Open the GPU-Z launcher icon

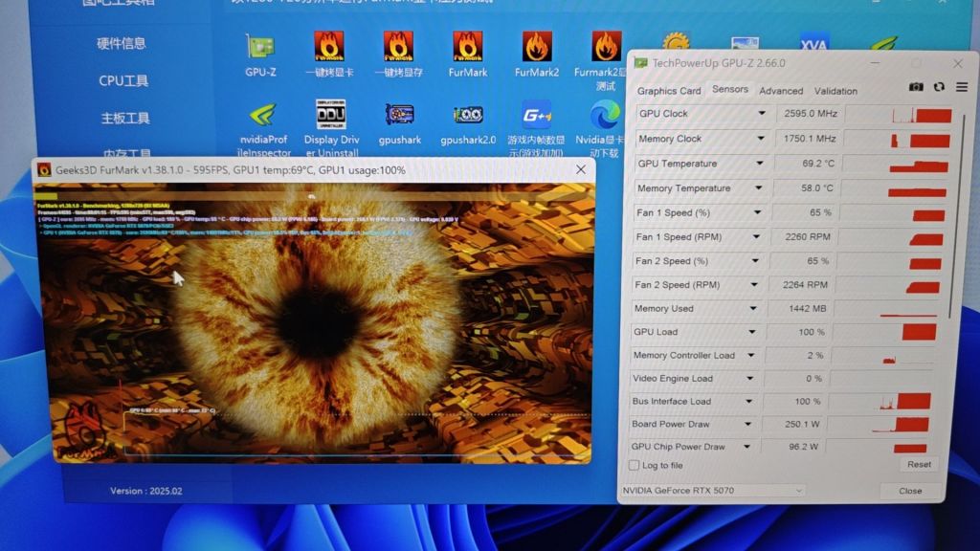[260, 50]
